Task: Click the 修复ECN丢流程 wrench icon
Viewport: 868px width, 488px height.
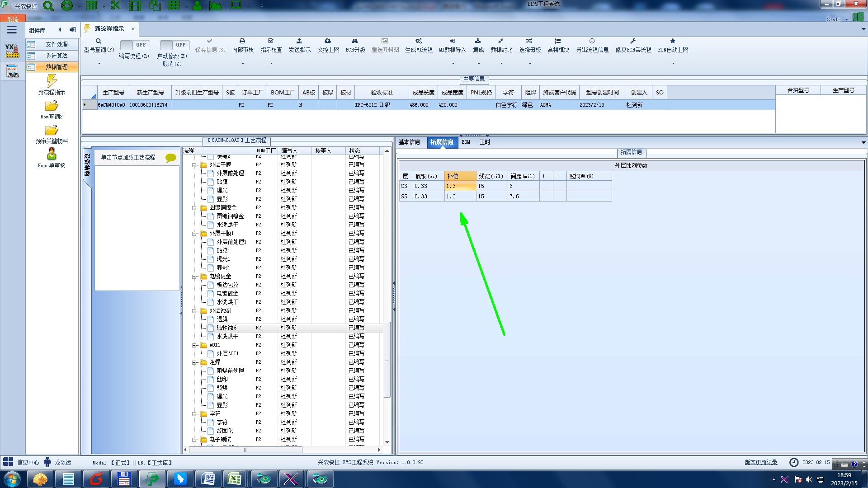Action: 633,41
